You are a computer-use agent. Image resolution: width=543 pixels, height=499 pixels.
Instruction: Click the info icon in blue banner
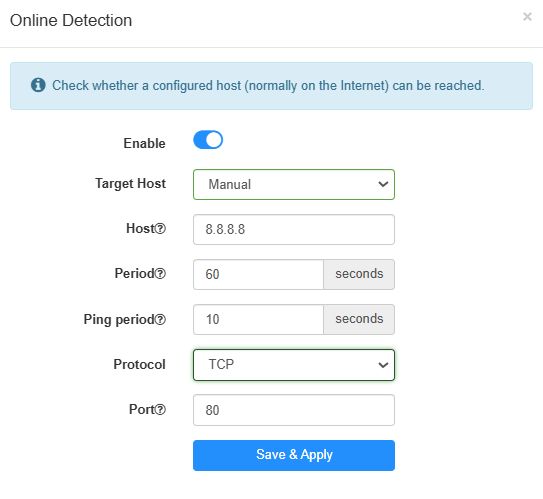(x=38, y=85)
